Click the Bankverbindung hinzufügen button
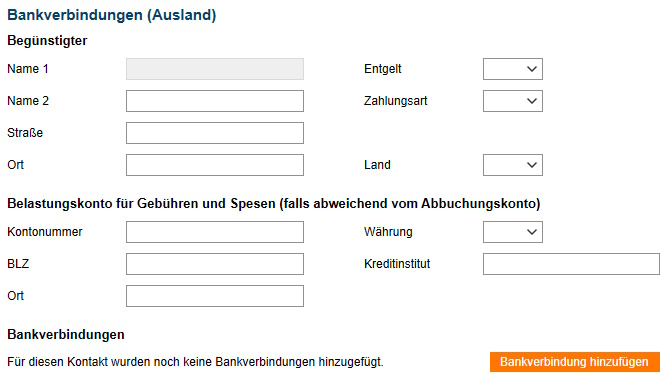Viewport: 666px width, 377px height. [574, 362]
